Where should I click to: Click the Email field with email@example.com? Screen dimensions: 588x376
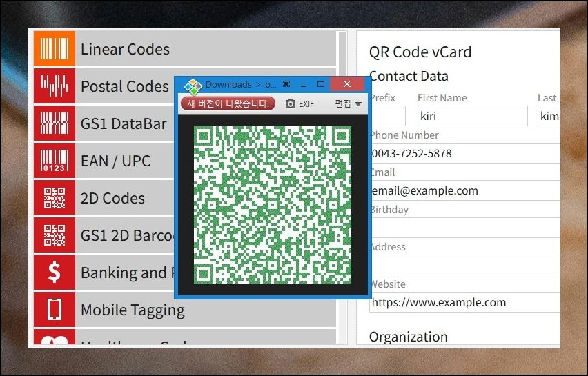click(x=465, y=191)
